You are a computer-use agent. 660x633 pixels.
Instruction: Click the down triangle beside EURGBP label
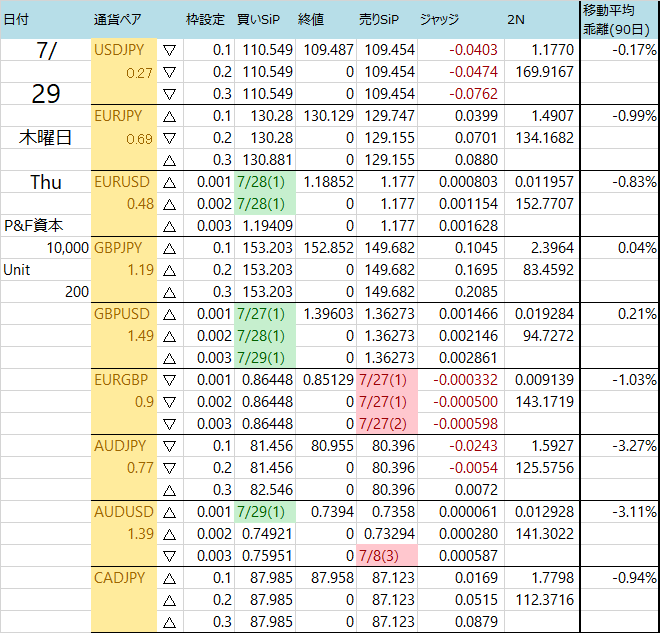tap(169, 380)
